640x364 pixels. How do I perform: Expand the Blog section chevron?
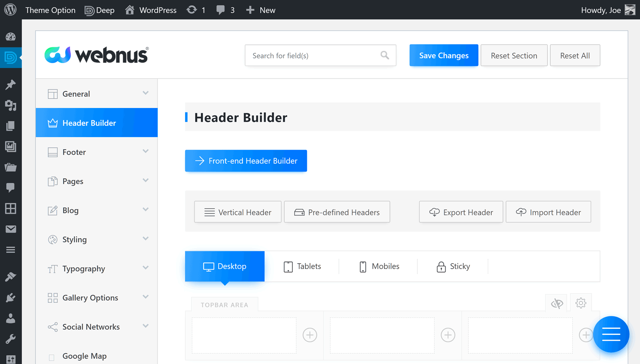(x=146, y=210)
